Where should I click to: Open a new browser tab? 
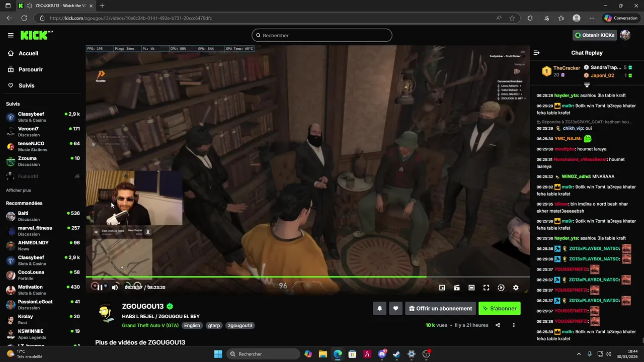(x=102, y=6)
